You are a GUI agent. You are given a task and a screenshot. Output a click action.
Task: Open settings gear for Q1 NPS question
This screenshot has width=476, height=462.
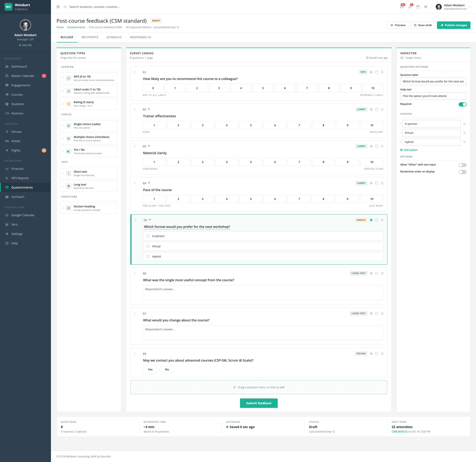pyautogui.click(x=371, y=72)
